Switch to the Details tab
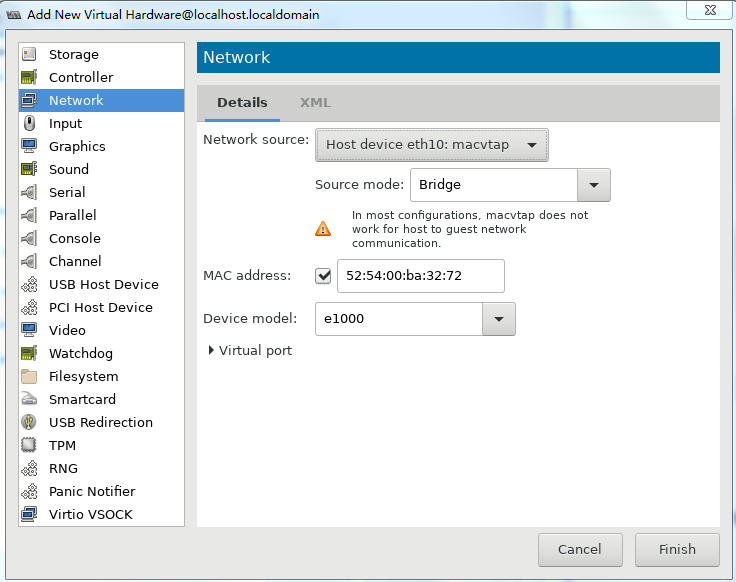This screenshot has width=736, height=582. click(x=242, y=102)
